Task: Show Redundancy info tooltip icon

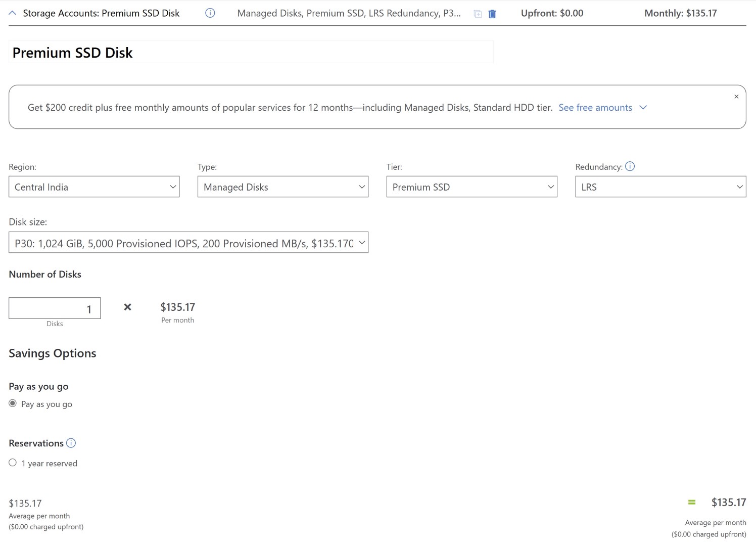Action: tap(630, 166)
